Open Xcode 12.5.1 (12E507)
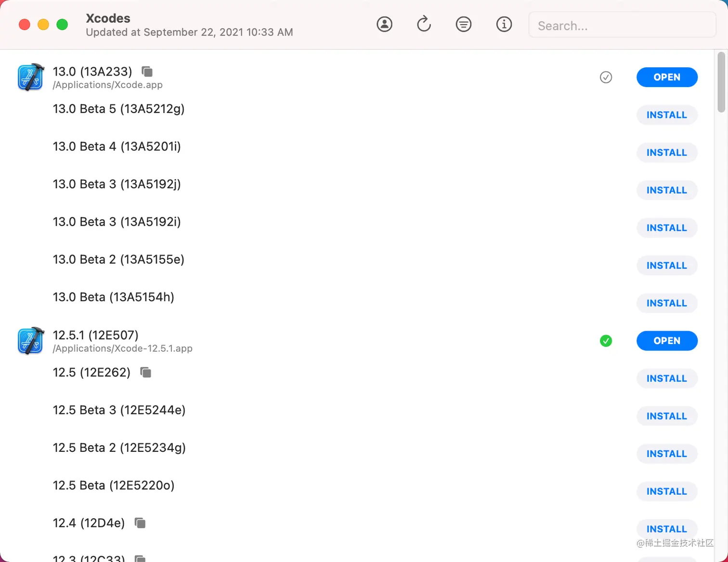This screenshot has height=562, width=728. (x=667, y=341)
